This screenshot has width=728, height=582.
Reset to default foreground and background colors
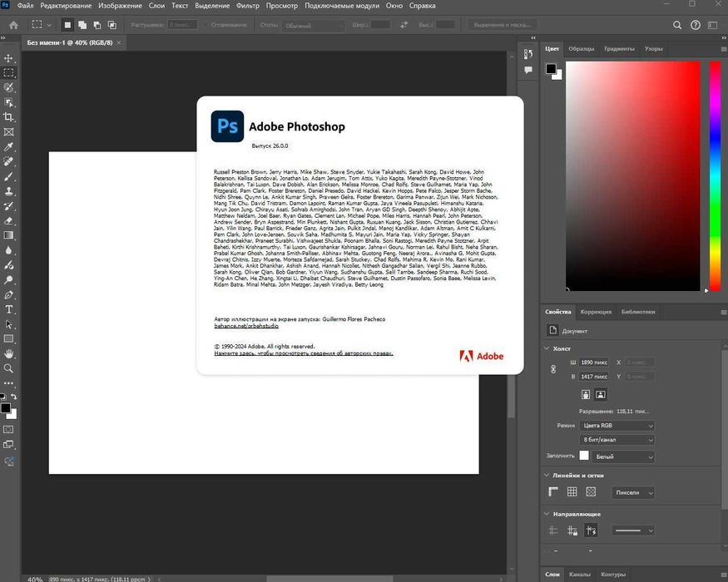click(x=2, y=397)
